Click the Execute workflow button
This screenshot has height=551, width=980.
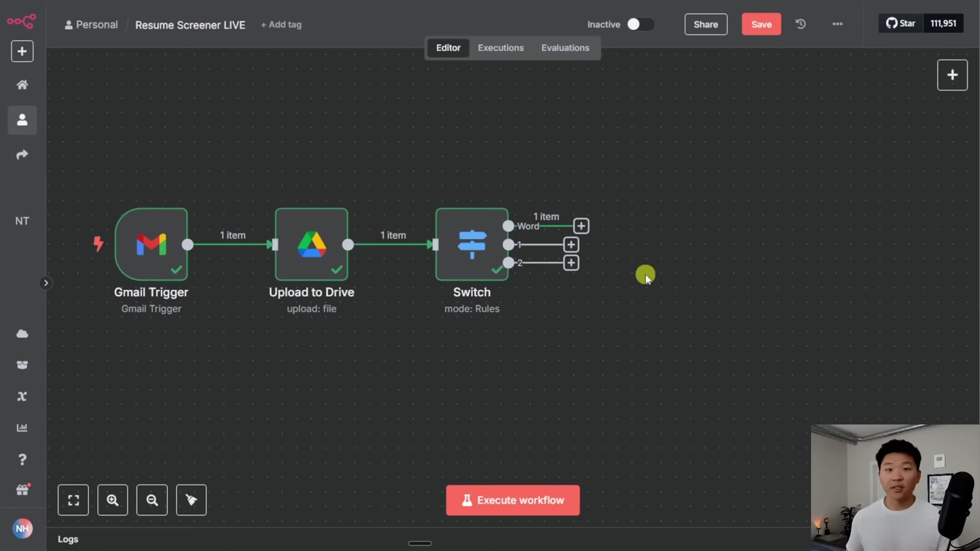tap(513, 501)
